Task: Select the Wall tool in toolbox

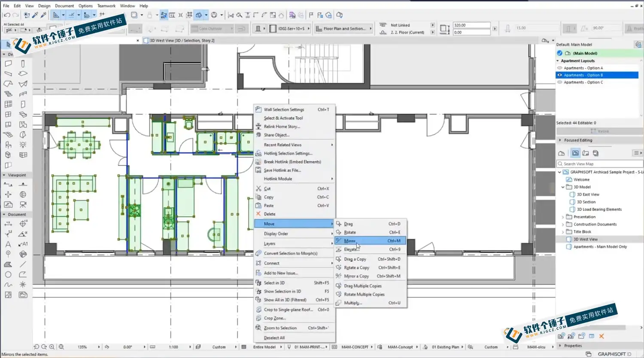Action: [x=8, y=63]
